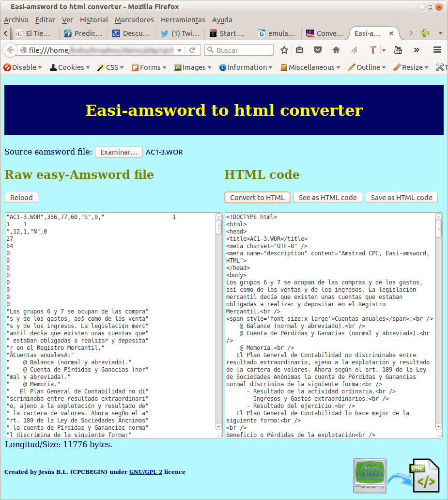Screen dimensions: 448x500
Task: Click the HTML file code icon
Action: coord(424,475)
